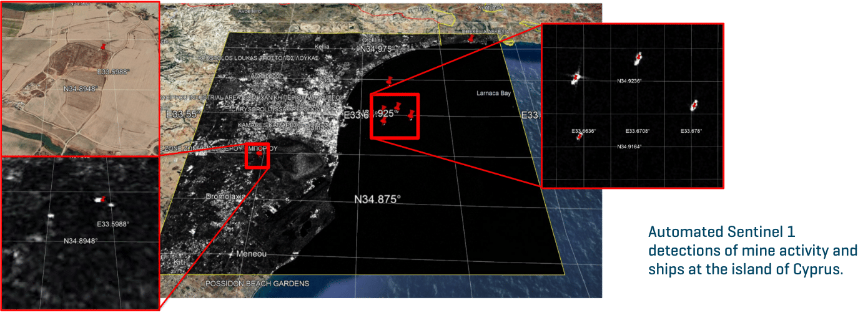Screen dimensions: 868x313
Task: Click the ship pushpin left of N34.9236° in right inset
Action: 576,77
